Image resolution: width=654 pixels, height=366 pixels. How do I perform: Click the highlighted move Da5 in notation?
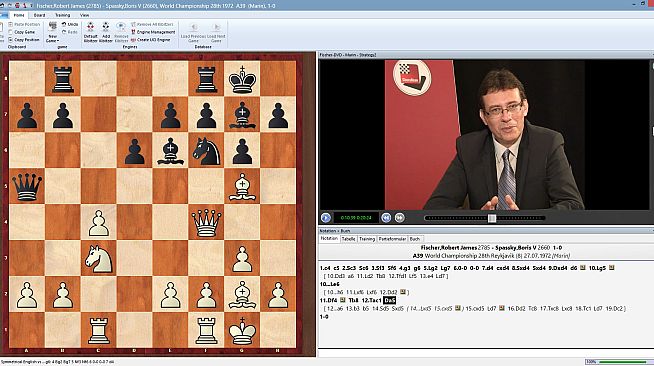[389, 300]
